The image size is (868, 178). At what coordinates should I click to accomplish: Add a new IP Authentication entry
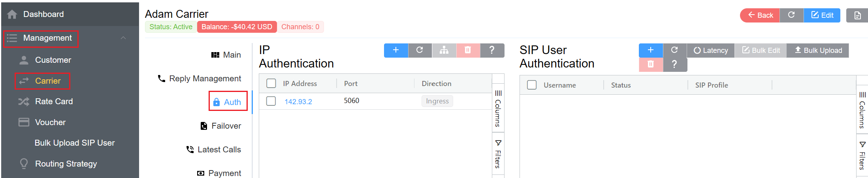coord(396,50)
